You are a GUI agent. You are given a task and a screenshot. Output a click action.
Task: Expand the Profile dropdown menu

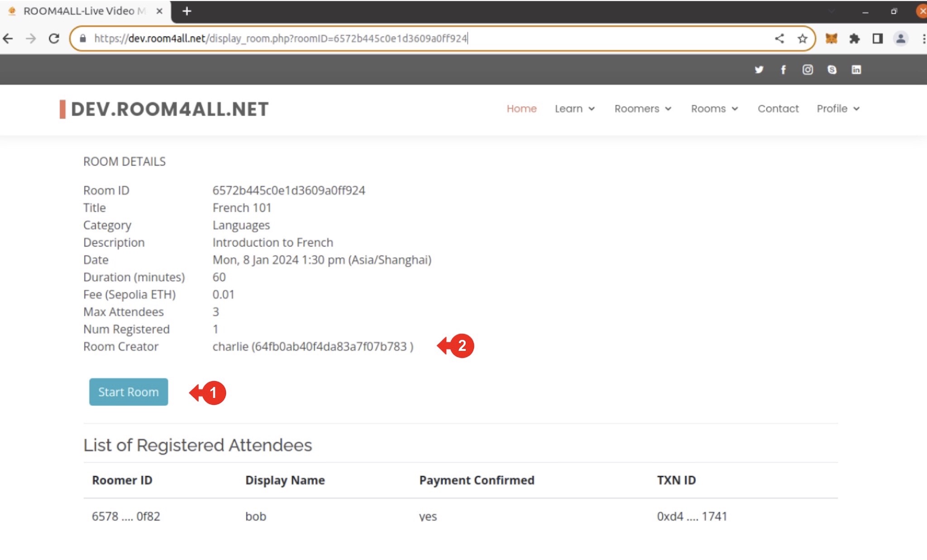[838, 109]
